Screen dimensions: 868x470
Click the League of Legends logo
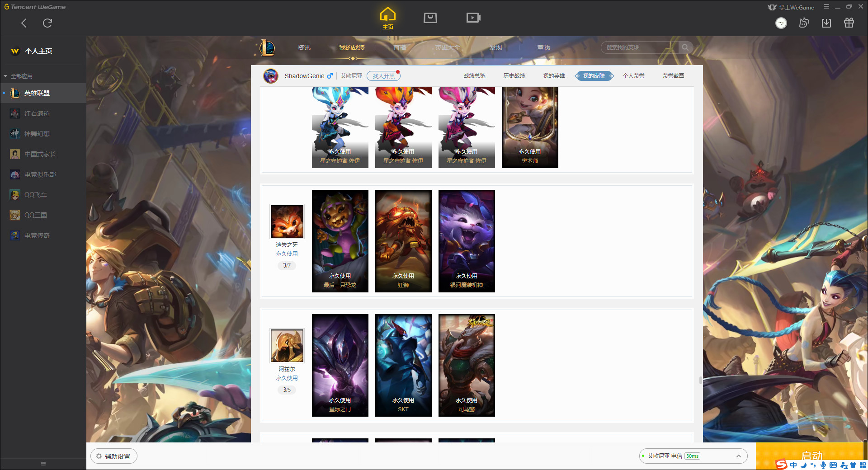click(x=267, y=47)
